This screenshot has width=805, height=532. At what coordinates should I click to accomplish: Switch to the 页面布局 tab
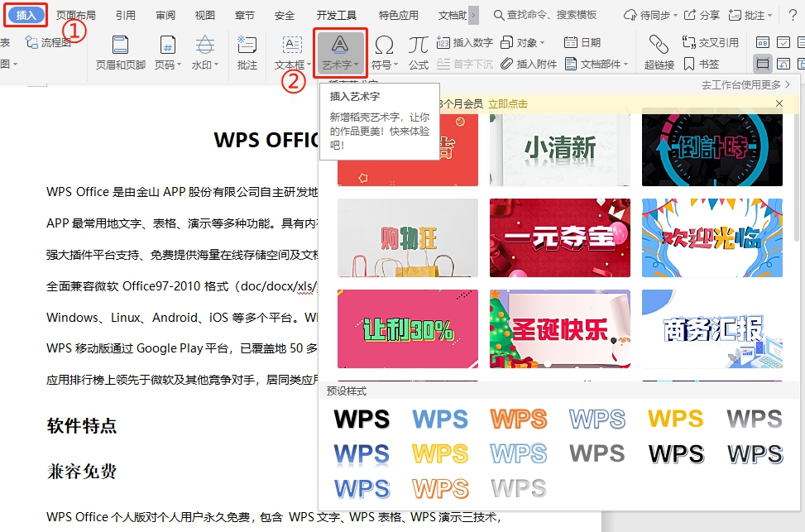[x=75, y=16]
